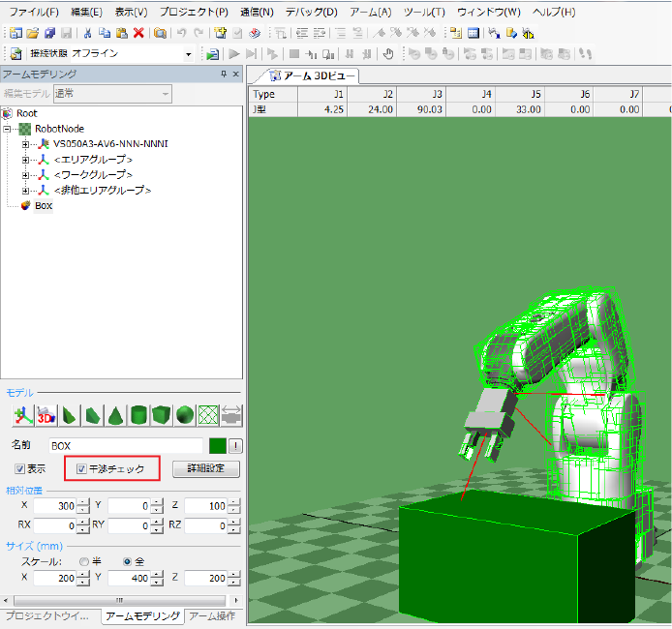The height and width of the screenshot is (629, 672).
Task: Toggle the 表示 display checkbox
Action: point(19,469)
